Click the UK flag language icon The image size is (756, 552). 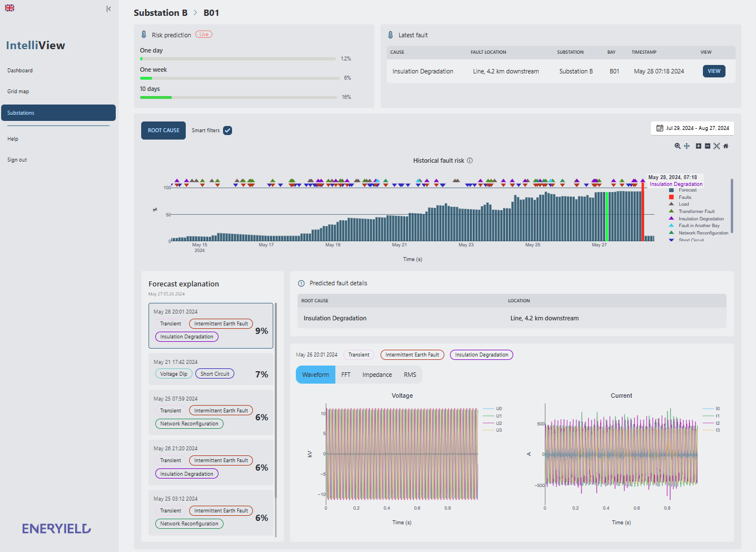pos(10,8)
